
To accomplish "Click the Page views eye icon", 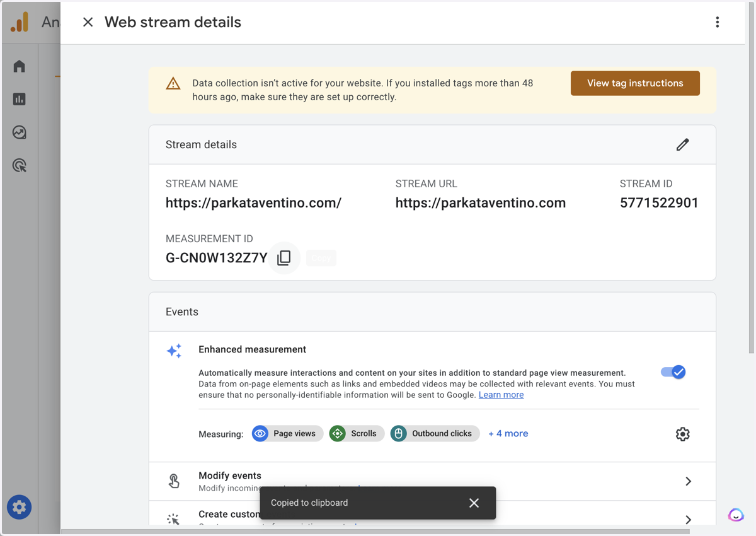I will tap(260, 433).
